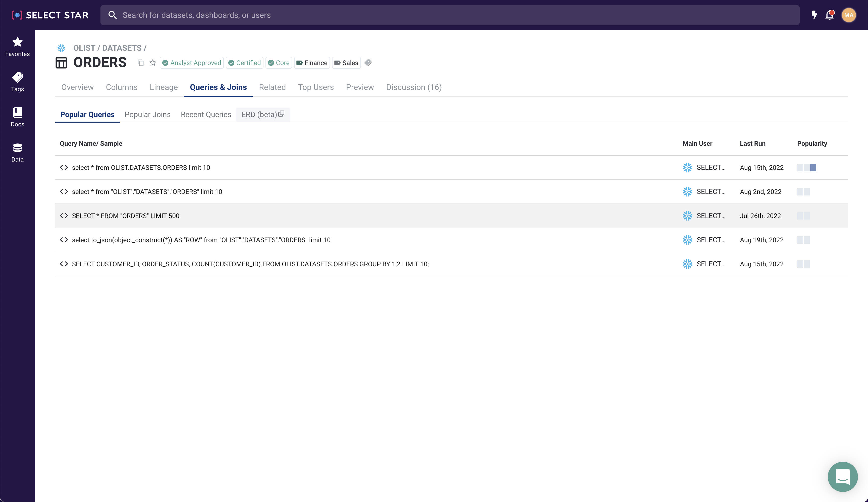Open the Data sidebar section
Screen dimensions: 868x502
17,152
